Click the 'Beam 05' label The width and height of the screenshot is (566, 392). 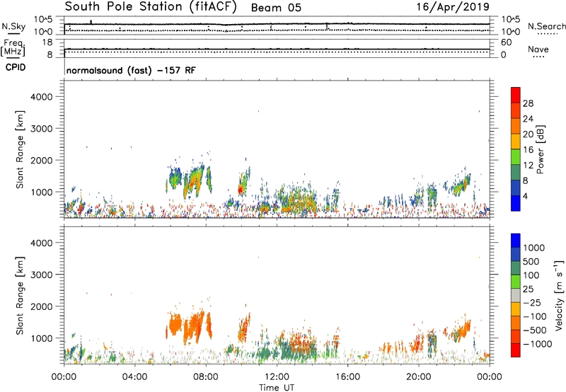point(276,8)
